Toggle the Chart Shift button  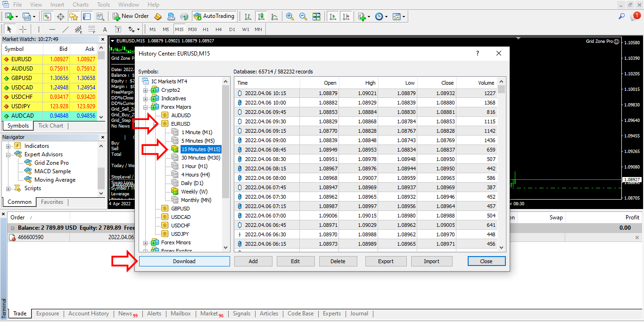(x=347, y=16)
